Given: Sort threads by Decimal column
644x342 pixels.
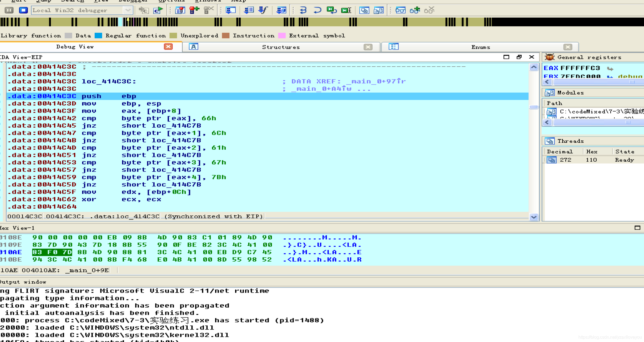Looking at the screenshot, I should coord(563,152).
